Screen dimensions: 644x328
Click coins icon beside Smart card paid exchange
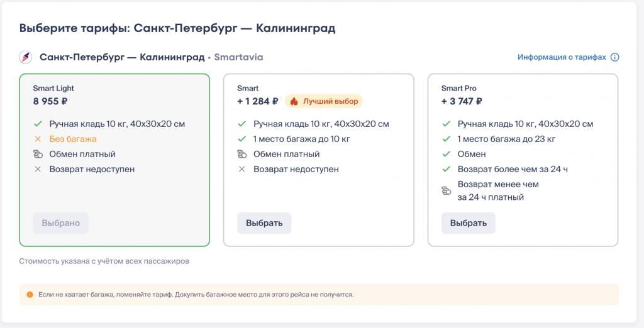241,154
